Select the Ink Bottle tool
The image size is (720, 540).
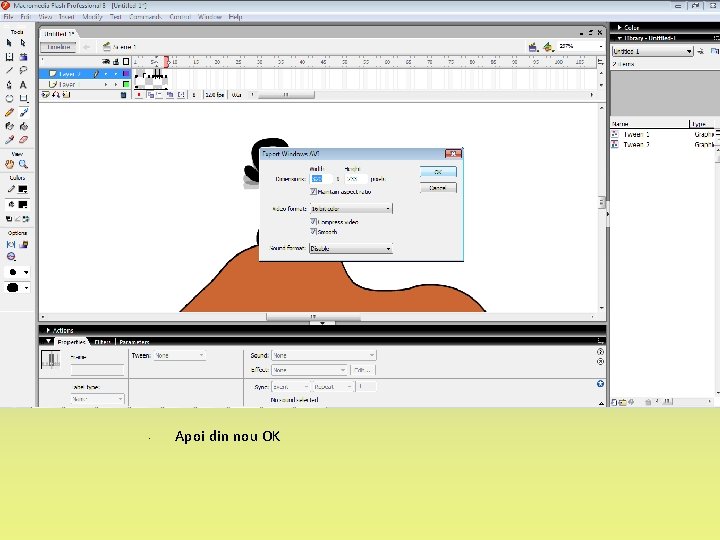9,126
